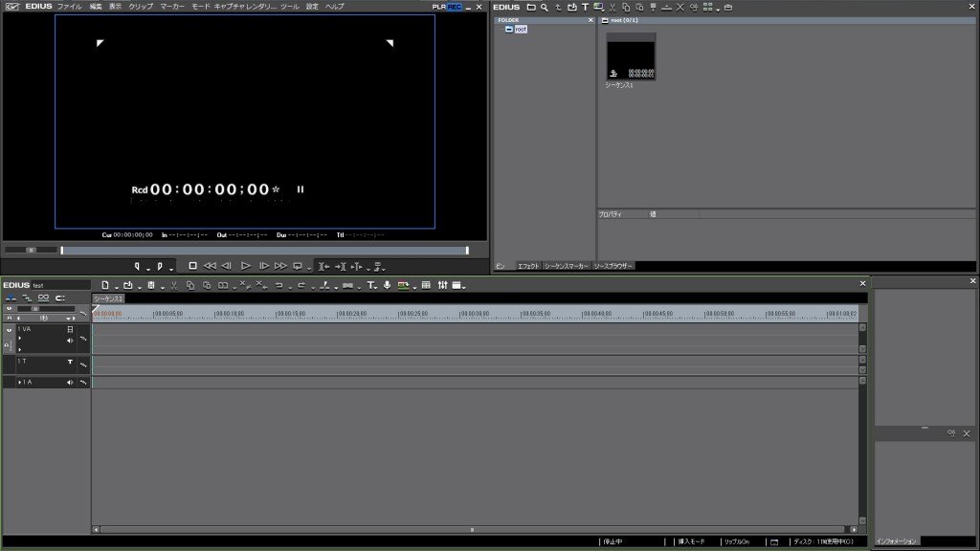
Task: Open the ヘルプ menu
Action: click(334, 7)
